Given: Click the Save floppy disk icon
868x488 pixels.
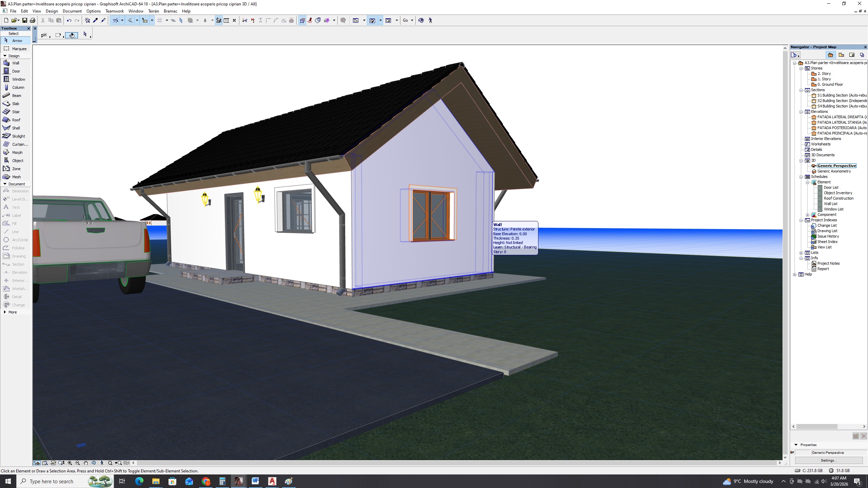Looking at the screenshot, I should click(24, 20).
